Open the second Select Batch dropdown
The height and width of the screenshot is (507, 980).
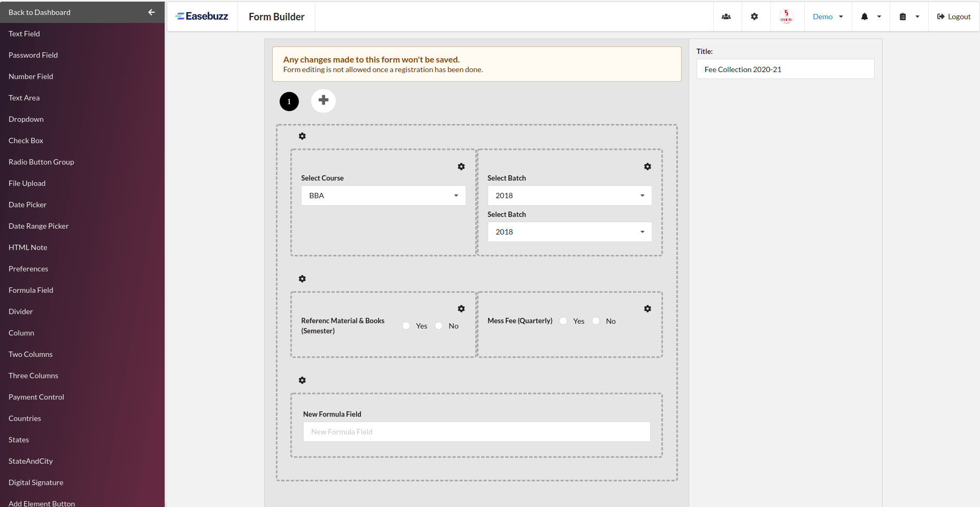pos(569,232)
